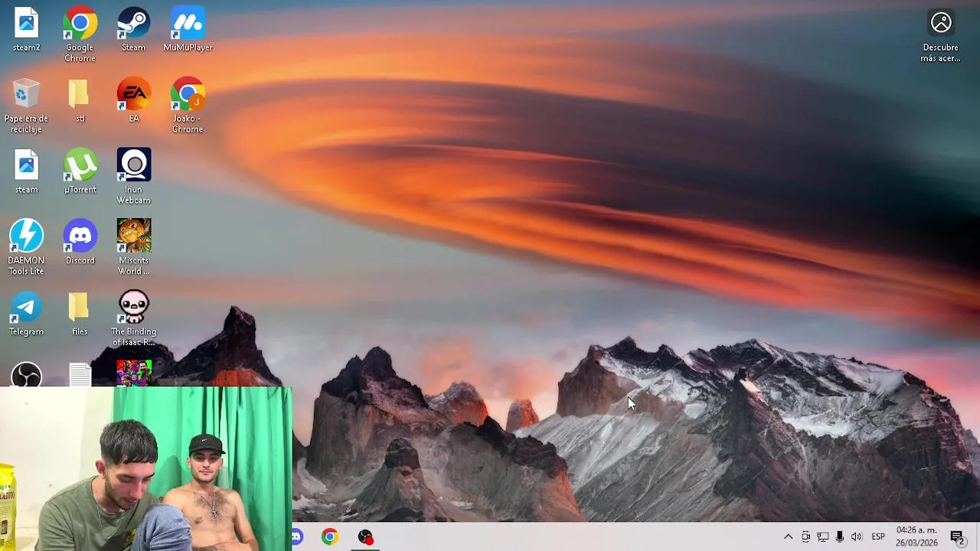The image size is (980, 551).
Task: Launch The Binding of Isaac shortcut
Action: 133,319
